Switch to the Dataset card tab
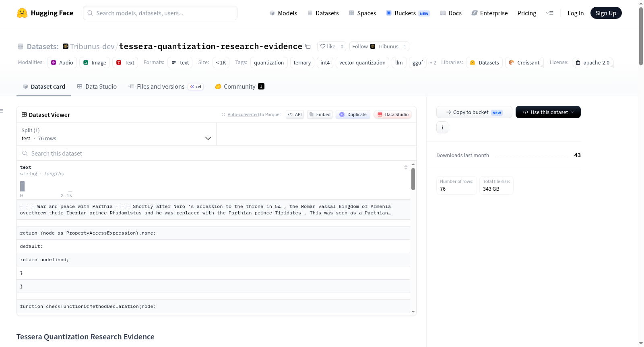The height and width of the screenshot is (347, 644). [43, 86]
